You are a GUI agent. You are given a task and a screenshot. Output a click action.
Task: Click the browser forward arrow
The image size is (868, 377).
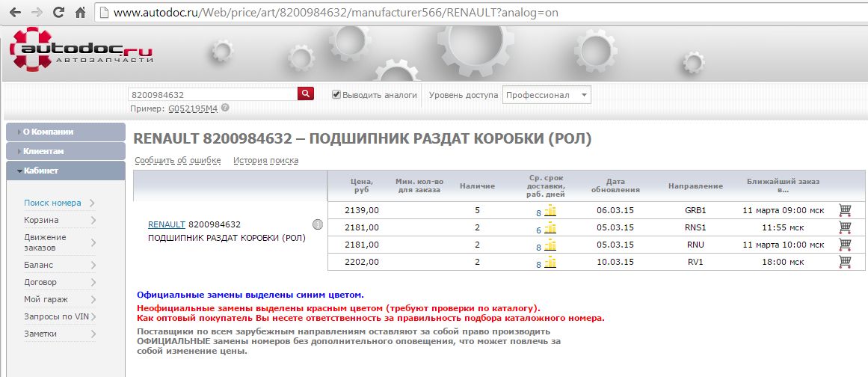coord(37,13)
